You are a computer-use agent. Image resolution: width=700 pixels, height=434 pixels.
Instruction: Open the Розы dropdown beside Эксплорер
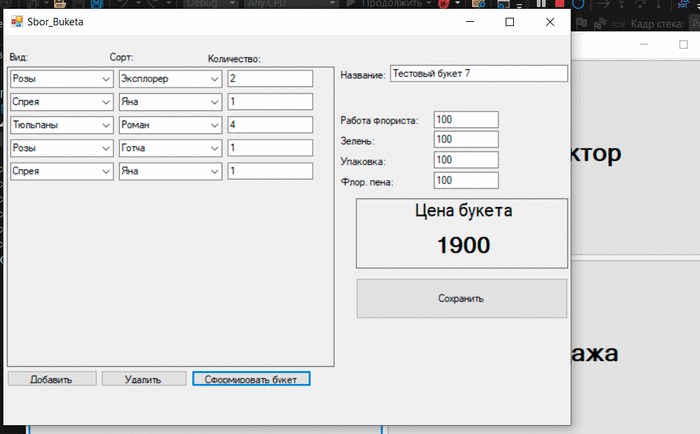(62, 79)
